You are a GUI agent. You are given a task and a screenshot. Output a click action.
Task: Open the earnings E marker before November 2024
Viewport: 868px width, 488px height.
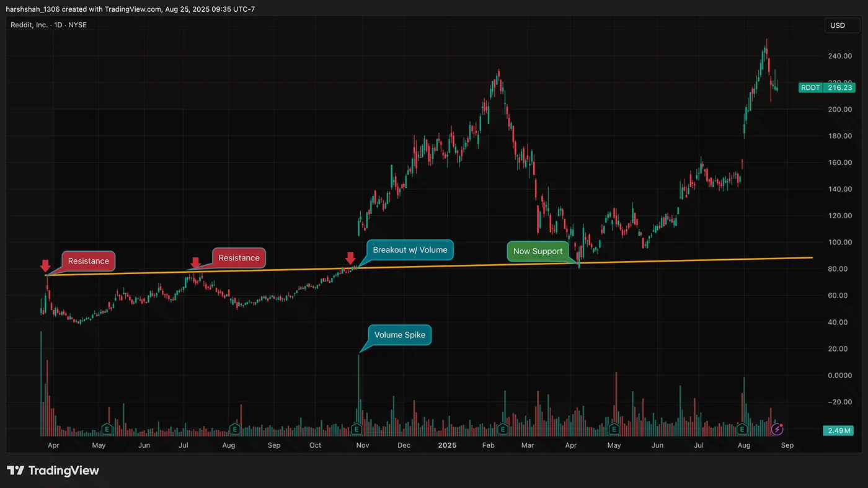(356, 428)
